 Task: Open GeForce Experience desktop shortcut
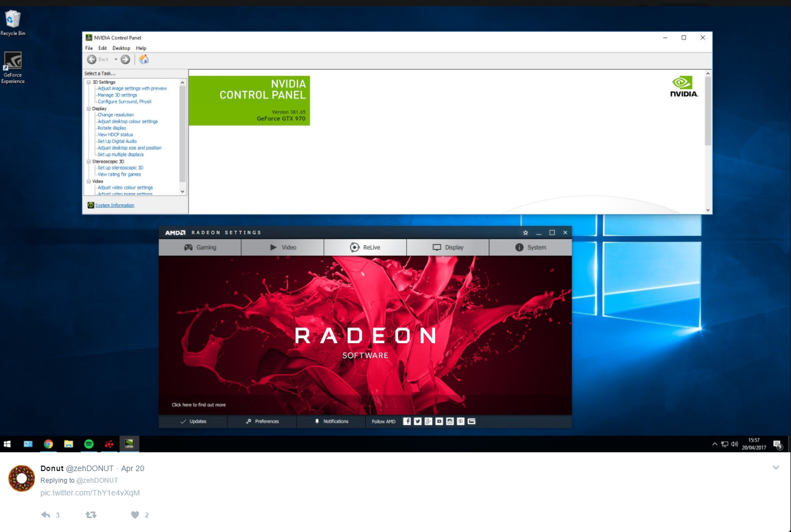(x=13, y=68)
